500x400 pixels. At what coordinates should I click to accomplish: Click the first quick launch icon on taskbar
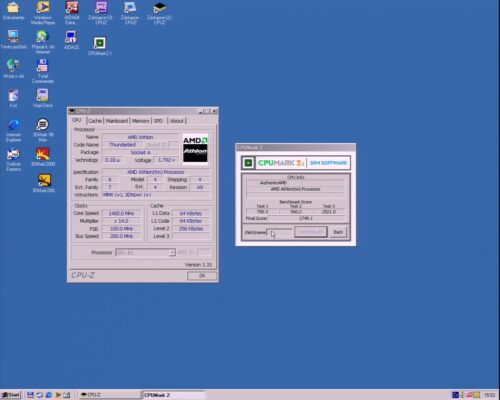click(x=30, y=395)
